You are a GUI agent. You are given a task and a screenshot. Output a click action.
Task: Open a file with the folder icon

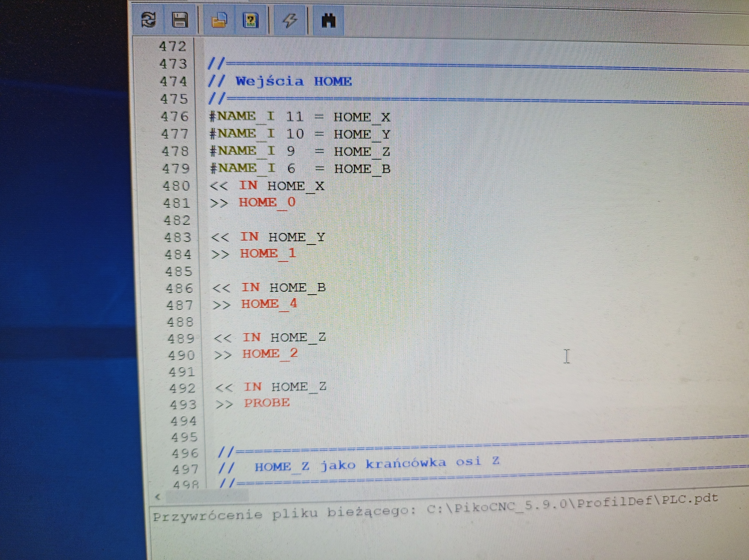pyautogui.click(x=219, y=20)
